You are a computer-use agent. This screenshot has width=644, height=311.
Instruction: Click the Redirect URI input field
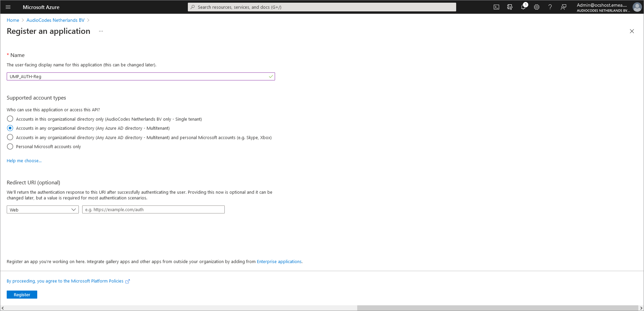pyautogui.click(x=153, y=210)
